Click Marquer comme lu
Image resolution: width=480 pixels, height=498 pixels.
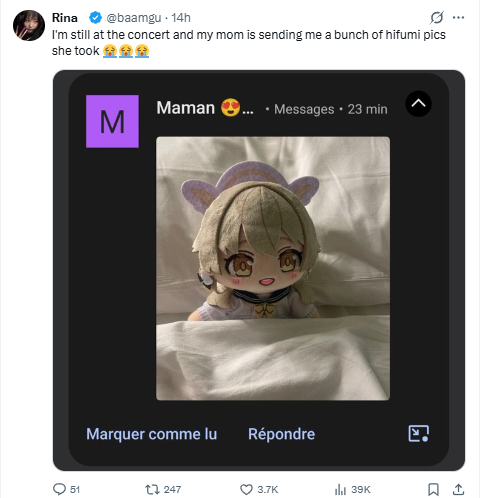(x=152, y=434)
